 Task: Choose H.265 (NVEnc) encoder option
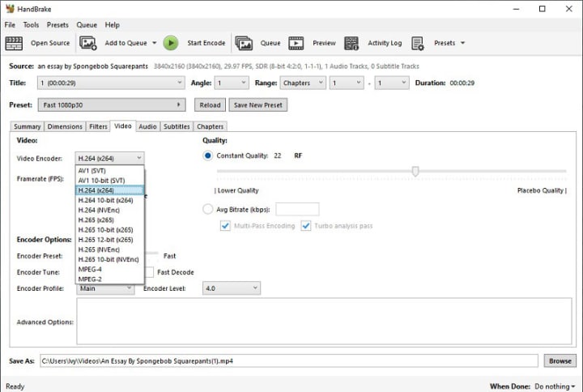point(109,249)
